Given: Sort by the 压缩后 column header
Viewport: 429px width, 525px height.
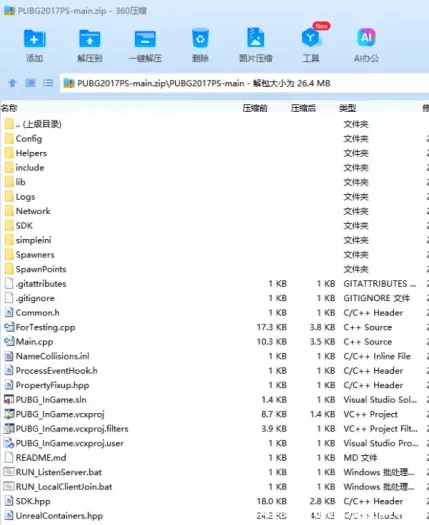Looking at the screenshot, I should [x=303, y=108].
